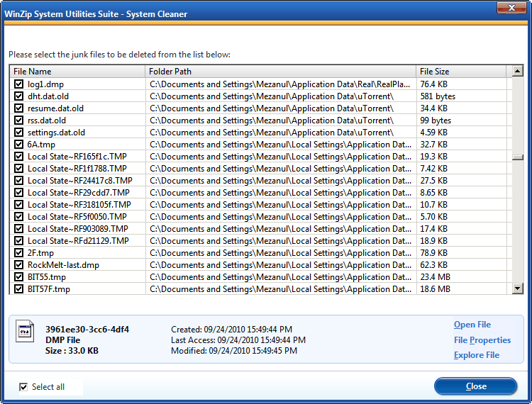Select the BIT57F.tmp file name
The height and width of the screenshot is (404, 532).
(x=48, y=288)
